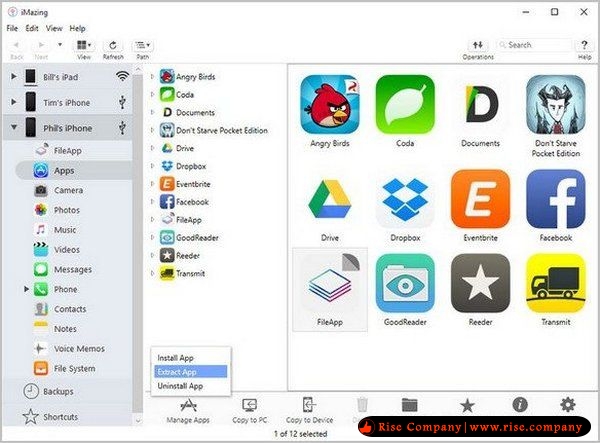The height and width of the screenshot is (443, 600).
Task: Open the Operations panel icon
Action: point(478,46)
